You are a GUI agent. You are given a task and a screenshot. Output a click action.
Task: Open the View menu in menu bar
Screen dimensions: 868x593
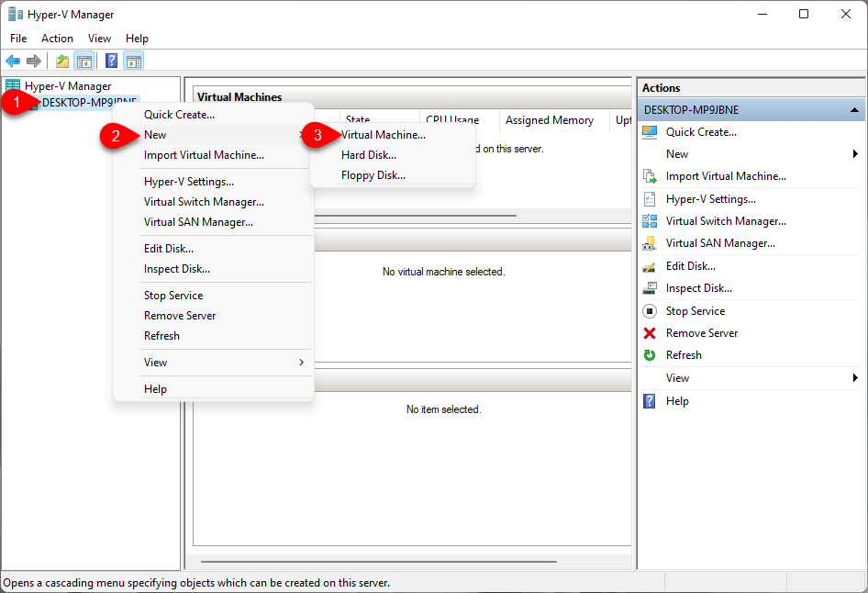[x=100, y=39]
